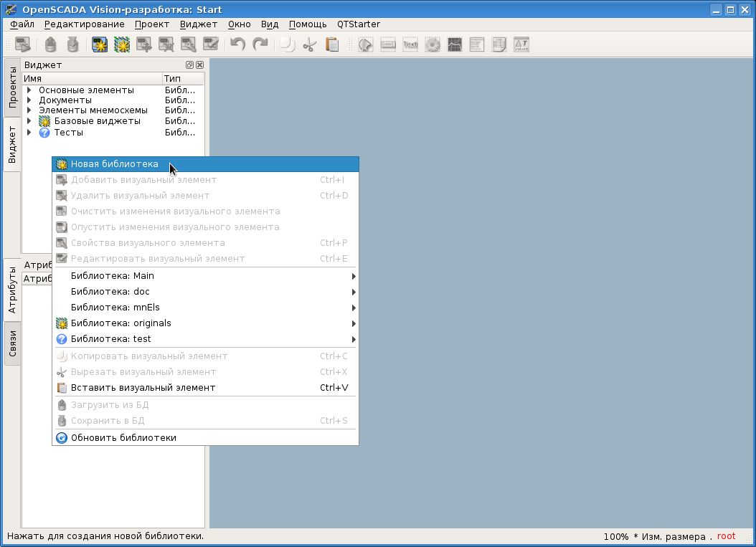Image resolution: width=756 pixels, height=547 pixels.
Task: Open the Файл menu
Action: [x=22, y=24]
